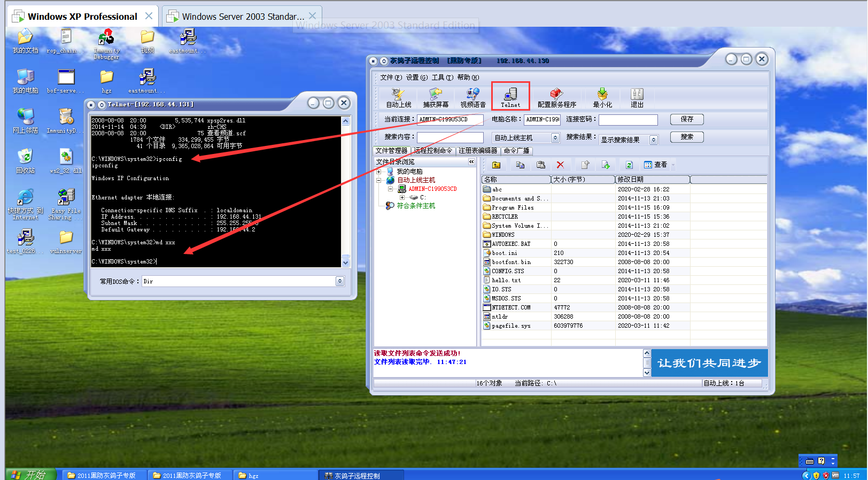Viewport: 868px width, 480px height.
Task: Click the paste files icon
Action: (x=541, y=165)
